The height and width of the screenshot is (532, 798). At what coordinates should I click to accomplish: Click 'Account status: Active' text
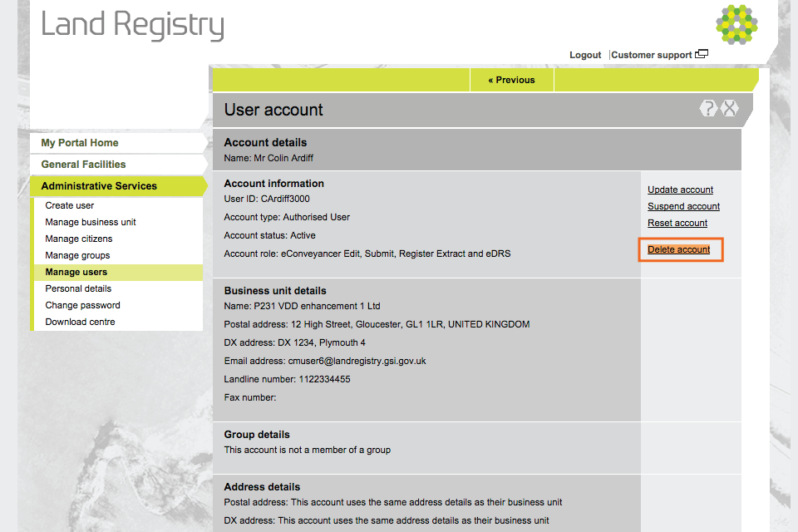(269, 236)
